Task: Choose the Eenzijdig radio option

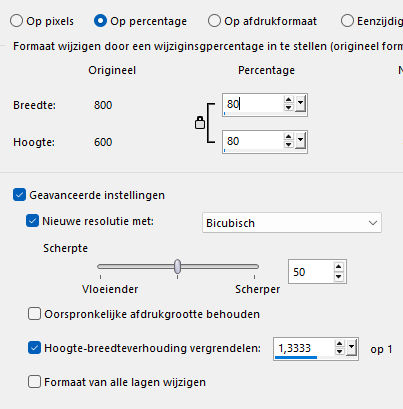Action: [x=347, y=21]
